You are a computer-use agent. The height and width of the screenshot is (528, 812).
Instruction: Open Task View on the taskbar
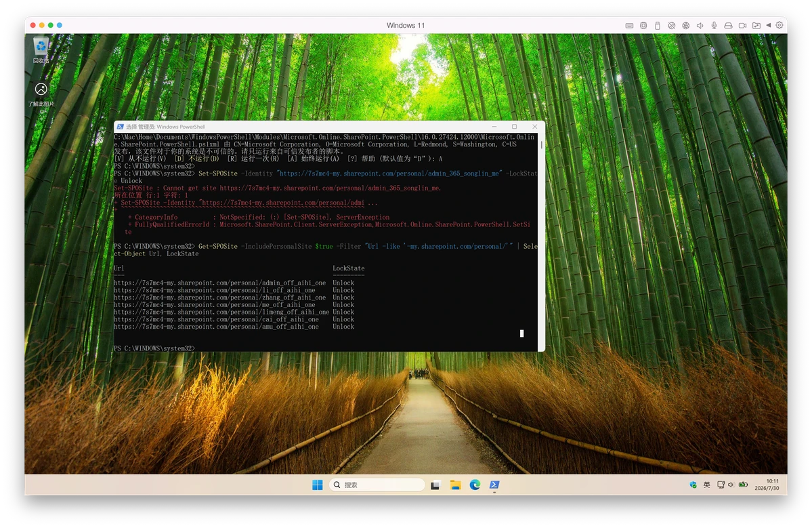click(x=435, y=485)
